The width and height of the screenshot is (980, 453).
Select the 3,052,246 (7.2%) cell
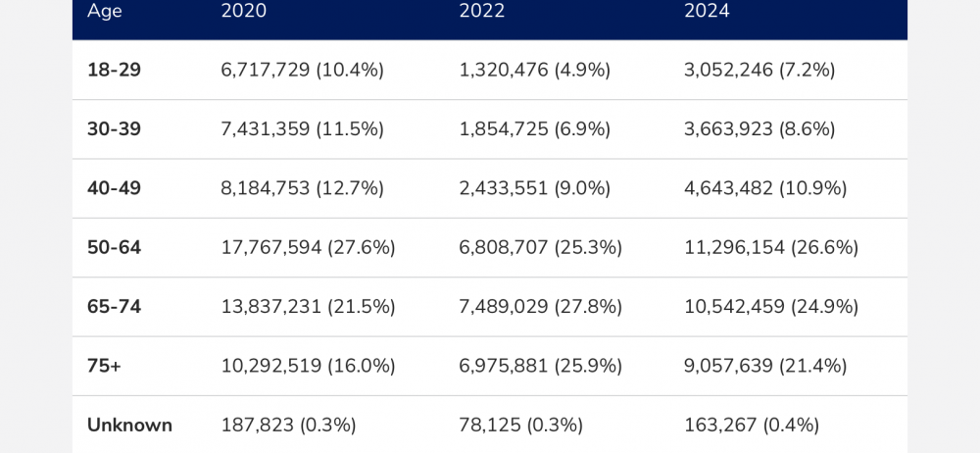point(759,71)
